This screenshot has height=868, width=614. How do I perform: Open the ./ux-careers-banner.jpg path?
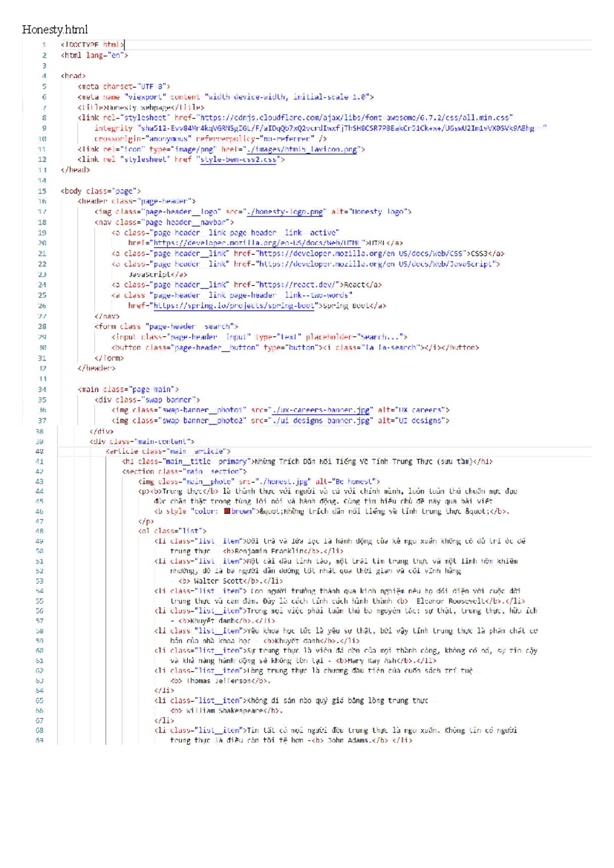(x=320, y=410)
